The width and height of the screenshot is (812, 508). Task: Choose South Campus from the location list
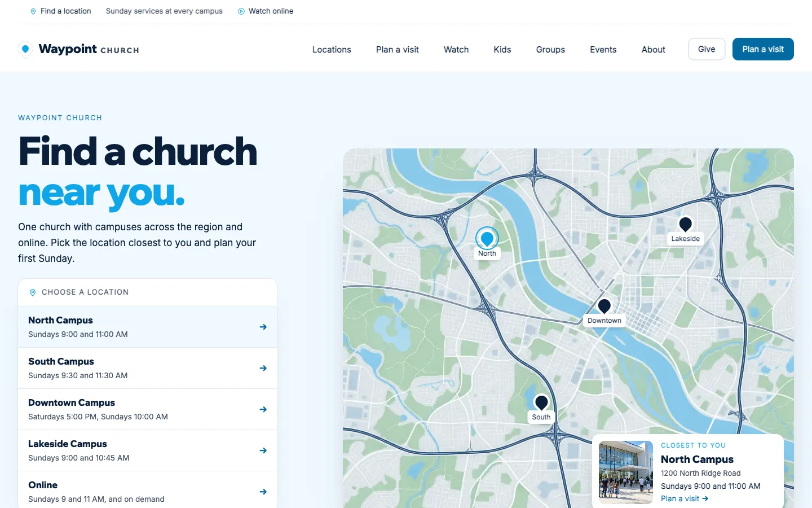148,368
